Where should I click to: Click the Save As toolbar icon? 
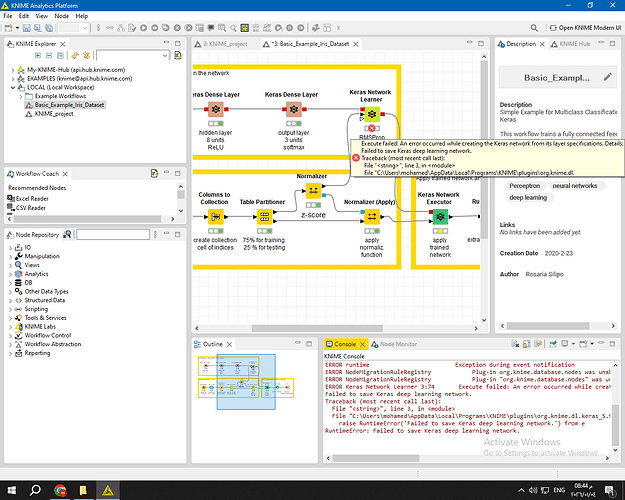pos(37,28)
